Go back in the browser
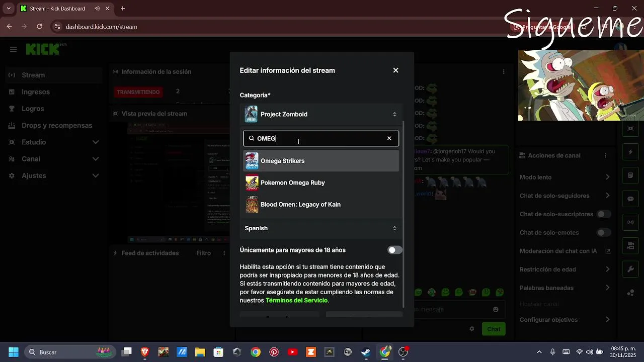The image size is (644, 362). coord(9,27)
